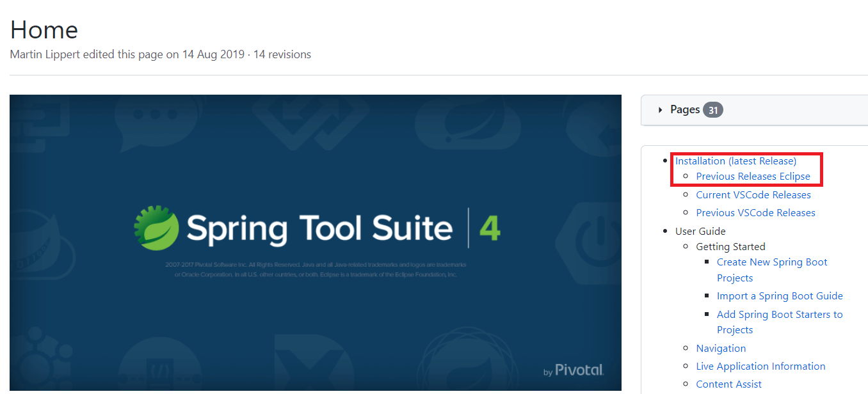This screenshot has height=394, width=868.
Task: Click the Pages count badge 31
Action: pos(712,110)
